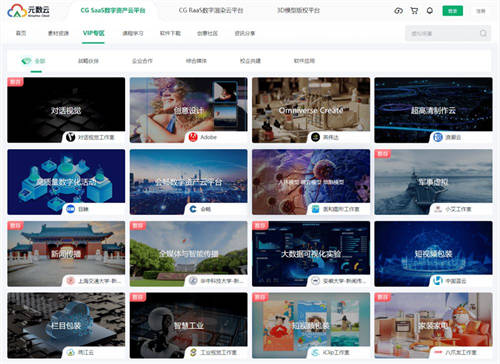Open the 大数据可视化实验 thumbnail
Image resolution: width=500 pixels, height=364 pixels.
(311, 254)
